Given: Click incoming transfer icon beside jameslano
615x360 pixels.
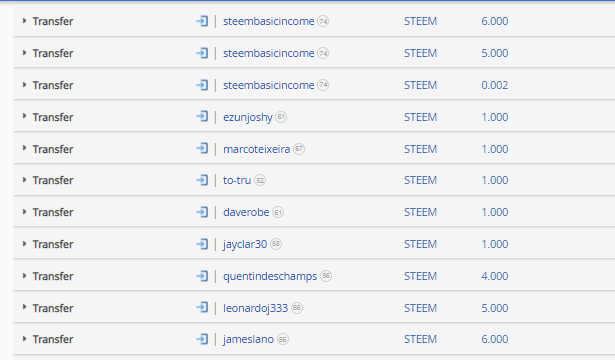Looking at the screenshot, I should coord(202,339).
